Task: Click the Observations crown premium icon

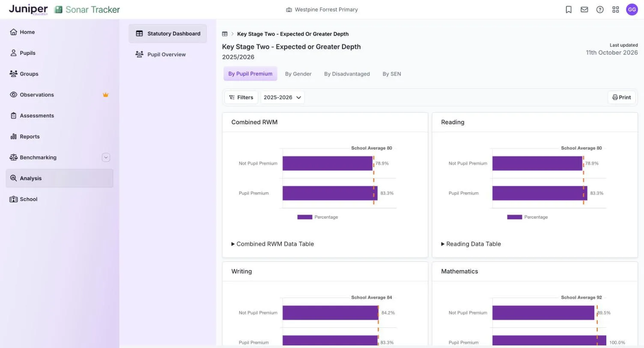Action: coord(105,95)
